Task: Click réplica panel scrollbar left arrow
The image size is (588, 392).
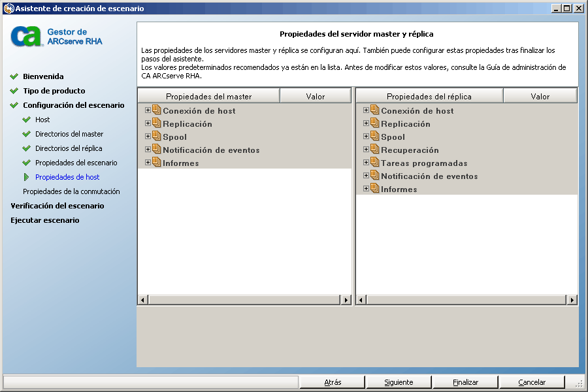Action: pyautogui.click(x=361, y=300)
